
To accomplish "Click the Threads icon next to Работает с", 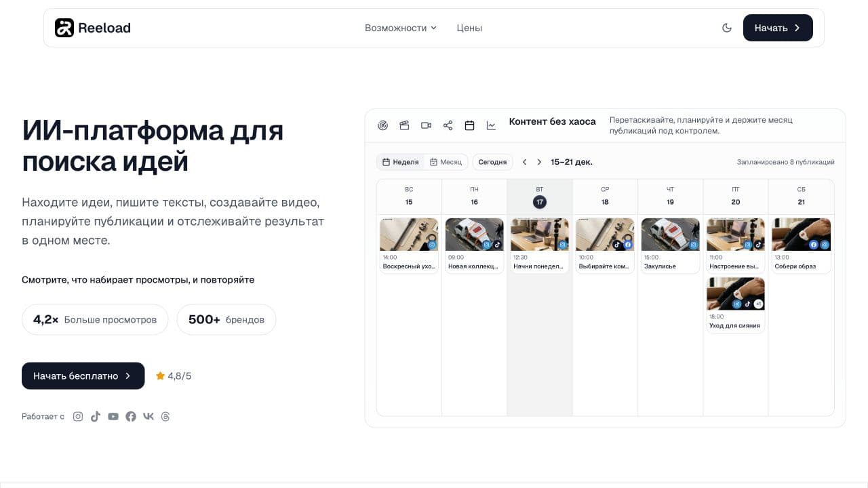I will pyautogui.click(x=165, y=416).
